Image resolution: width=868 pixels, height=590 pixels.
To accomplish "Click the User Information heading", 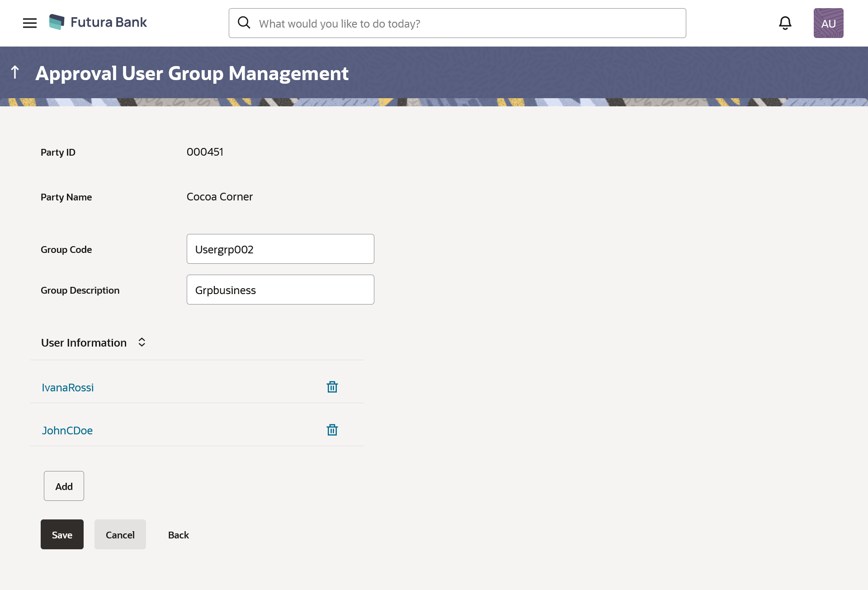I will coord(84,343).
